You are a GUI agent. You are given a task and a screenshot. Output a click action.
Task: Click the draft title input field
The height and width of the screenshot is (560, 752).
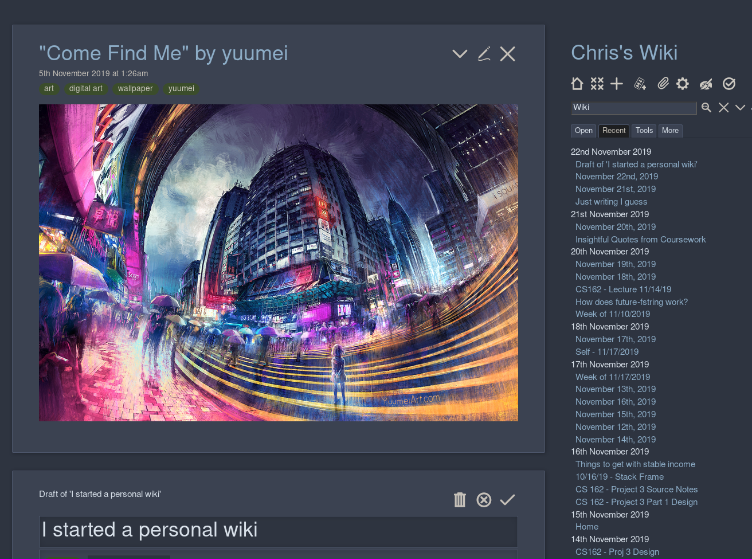point(279,531)
